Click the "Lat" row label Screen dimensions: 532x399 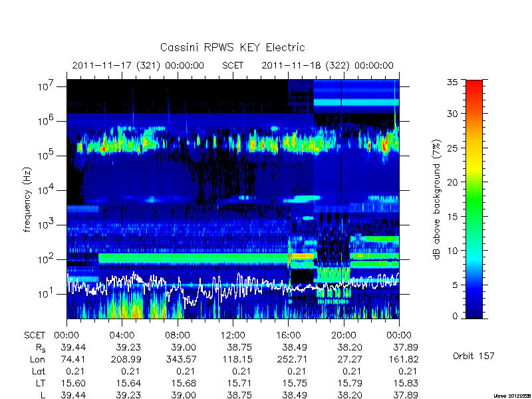point(39,372)
